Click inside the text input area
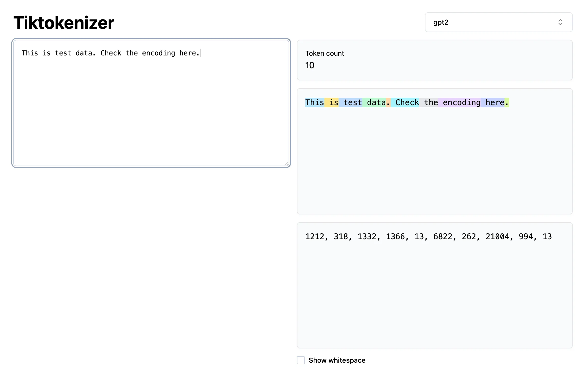Viewport: 588px width, 375px height. tap(151, 103)
